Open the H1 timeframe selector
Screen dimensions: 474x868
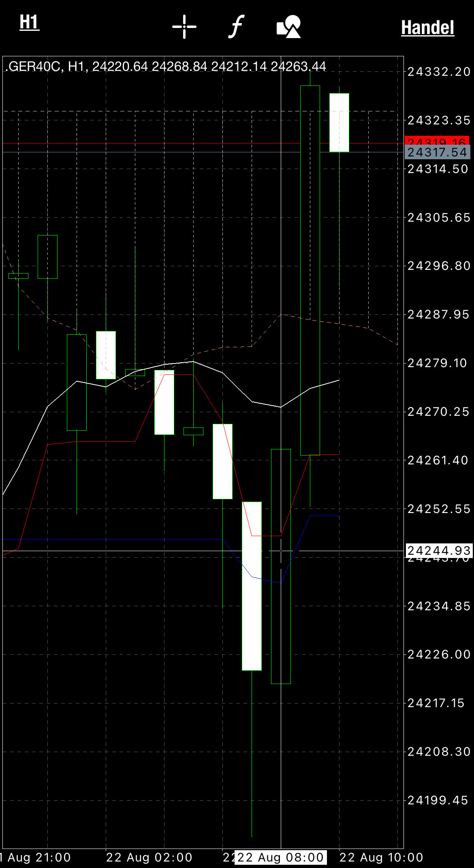[29, 23]
